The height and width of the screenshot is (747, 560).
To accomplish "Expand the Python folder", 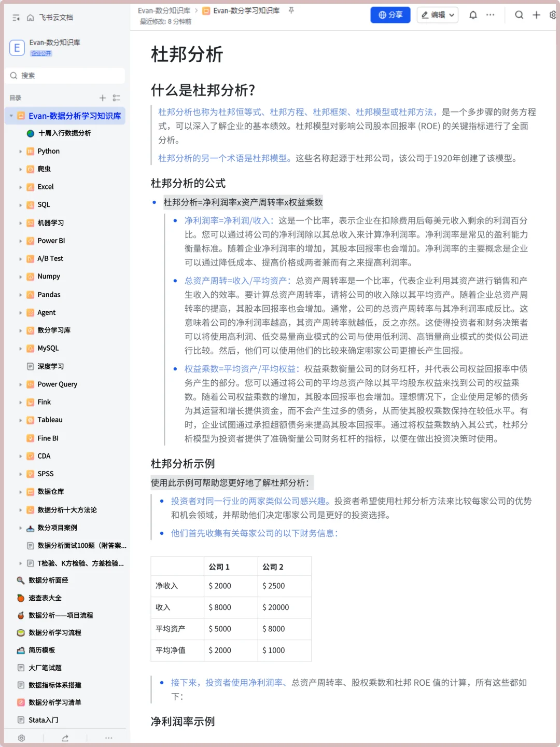I will 21,151.
